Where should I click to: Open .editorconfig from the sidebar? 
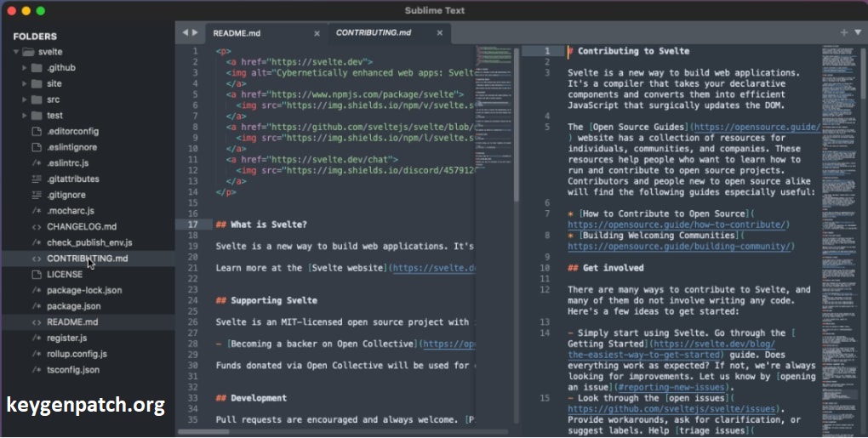click(x=72, y=132)
